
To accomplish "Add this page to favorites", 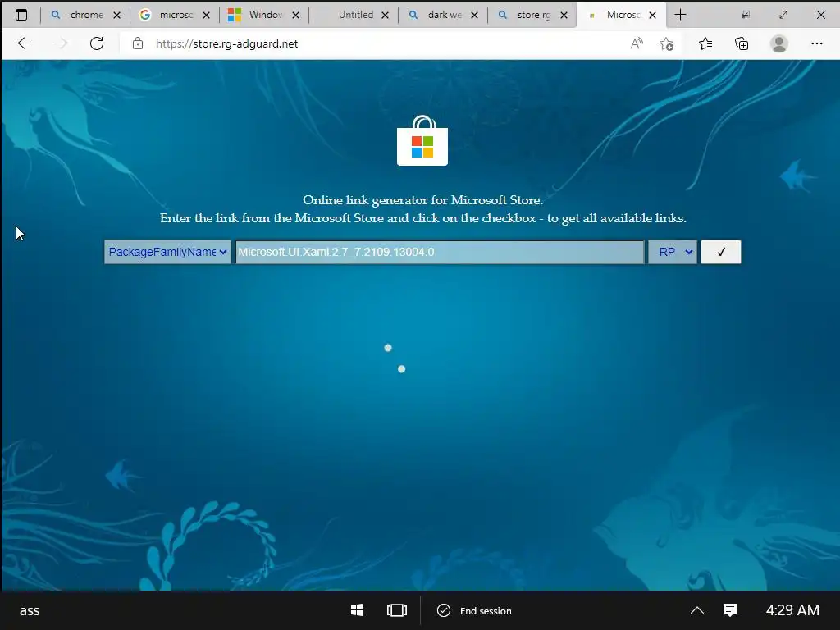I will [666, 43].
